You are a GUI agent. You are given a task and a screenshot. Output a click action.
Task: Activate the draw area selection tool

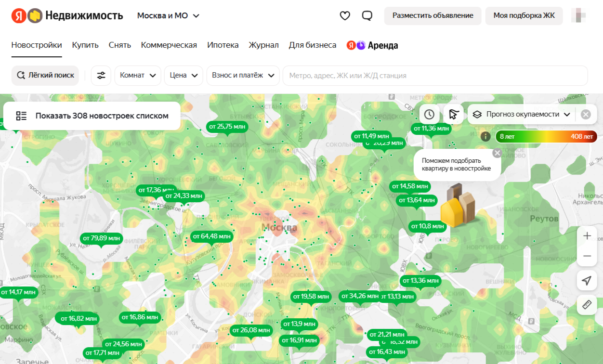pos(453,115)
